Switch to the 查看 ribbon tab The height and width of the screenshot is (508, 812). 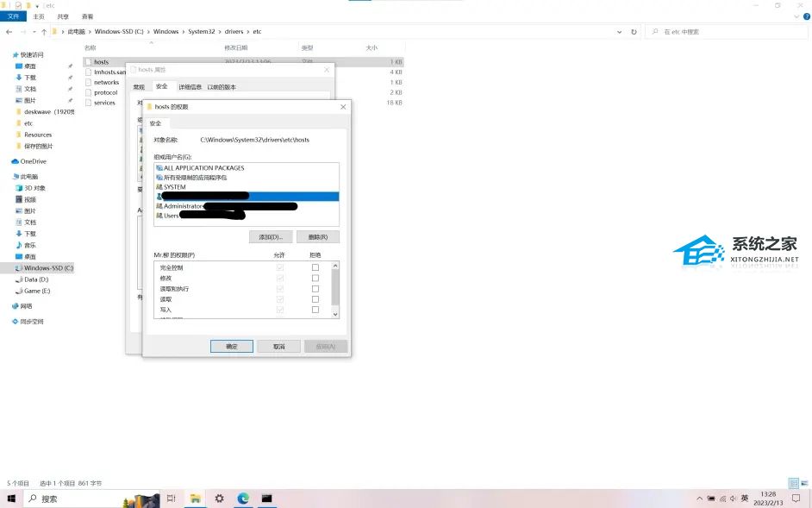87,16
